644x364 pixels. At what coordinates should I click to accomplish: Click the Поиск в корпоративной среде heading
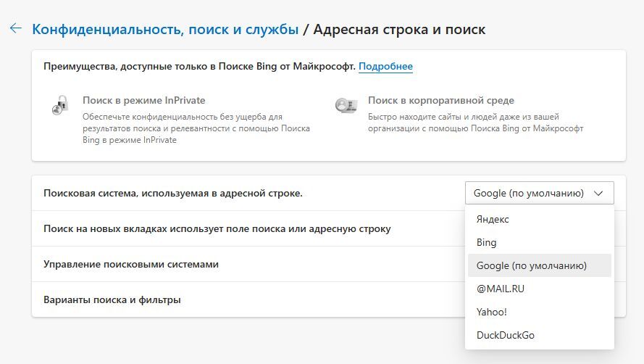[x=440, y=100]
